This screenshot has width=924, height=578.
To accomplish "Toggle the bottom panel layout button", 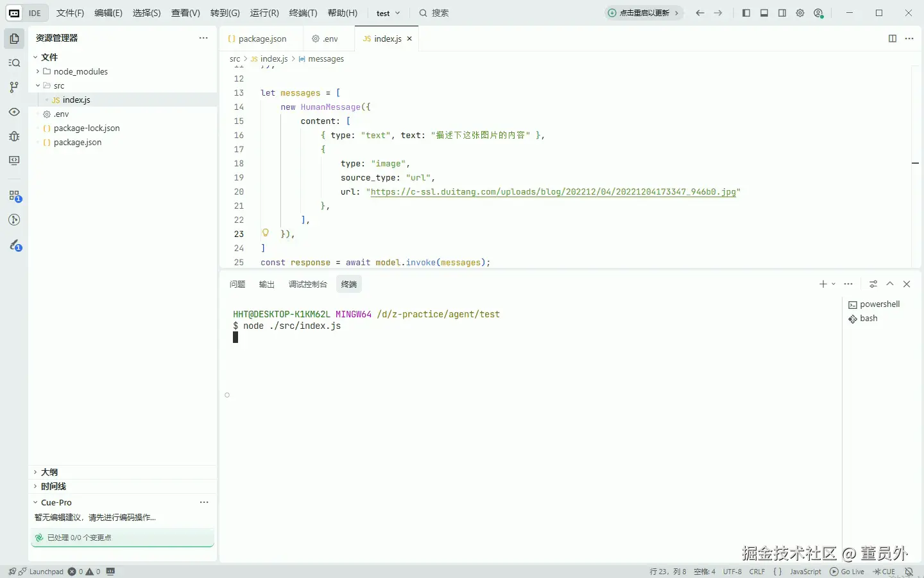I will (764, 13).
